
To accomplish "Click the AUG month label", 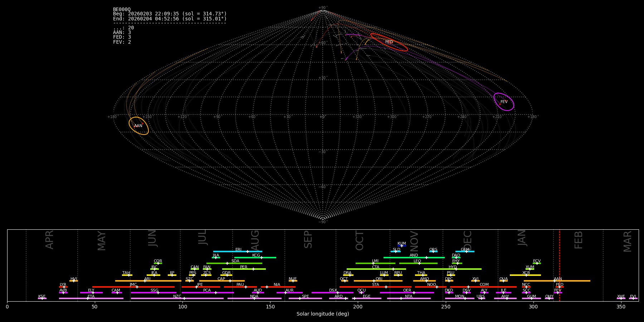I will [255, 240].
